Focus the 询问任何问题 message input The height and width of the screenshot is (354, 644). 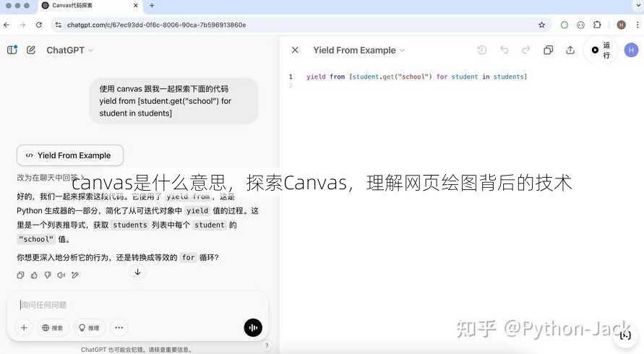pos(137,305)
